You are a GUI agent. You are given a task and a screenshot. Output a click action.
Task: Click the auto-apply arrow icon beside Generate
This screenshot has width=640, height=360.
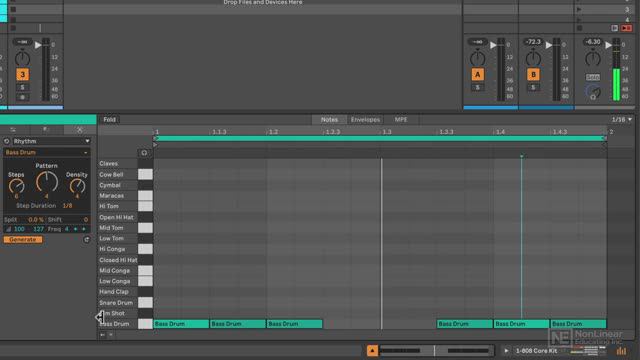coord(87,240)
